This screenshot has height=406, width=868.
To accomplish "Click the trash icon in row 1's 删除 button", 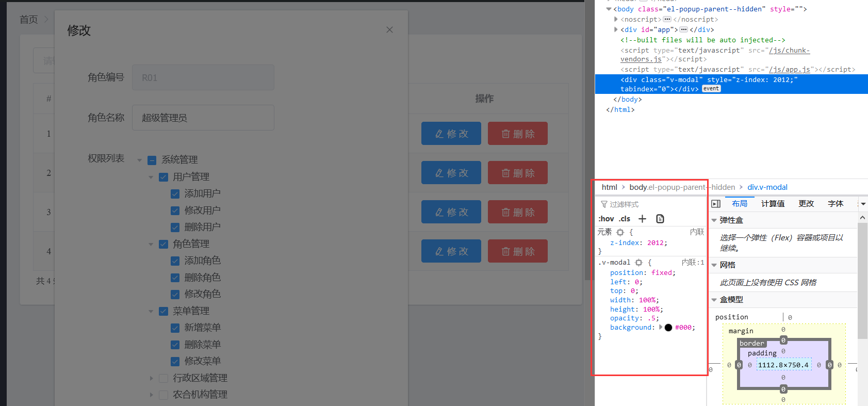I will tap(506, 134).
